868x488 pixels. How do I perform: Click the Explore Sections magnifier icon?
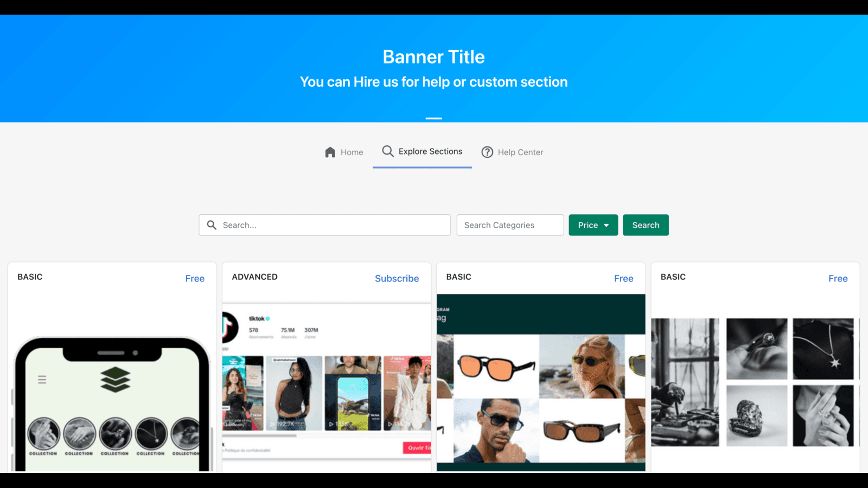point(387,151)
